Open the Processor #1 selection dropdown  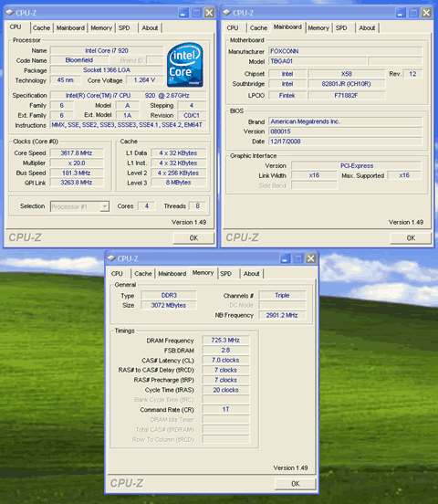point(104,206)
